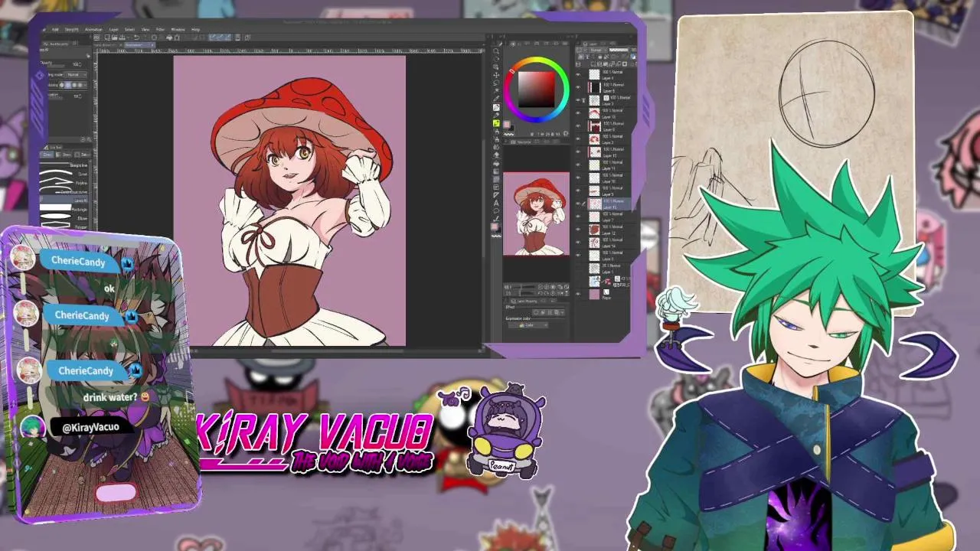Screen dimensions: 980x551
Task: Open the Window menu
Action: tap(178, 29)
